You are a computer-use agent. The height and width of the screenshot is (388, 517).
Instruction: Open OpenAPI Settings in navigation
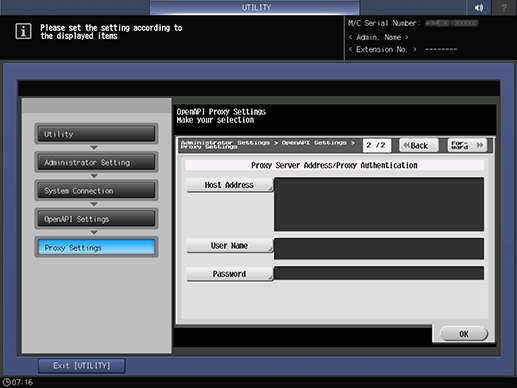[96, 219]
